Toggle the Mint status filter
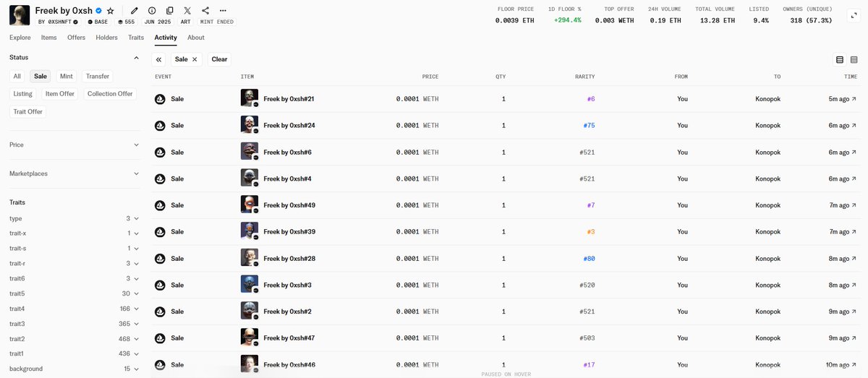The width and height of the screenshot is (868, 378). [67, 76]
